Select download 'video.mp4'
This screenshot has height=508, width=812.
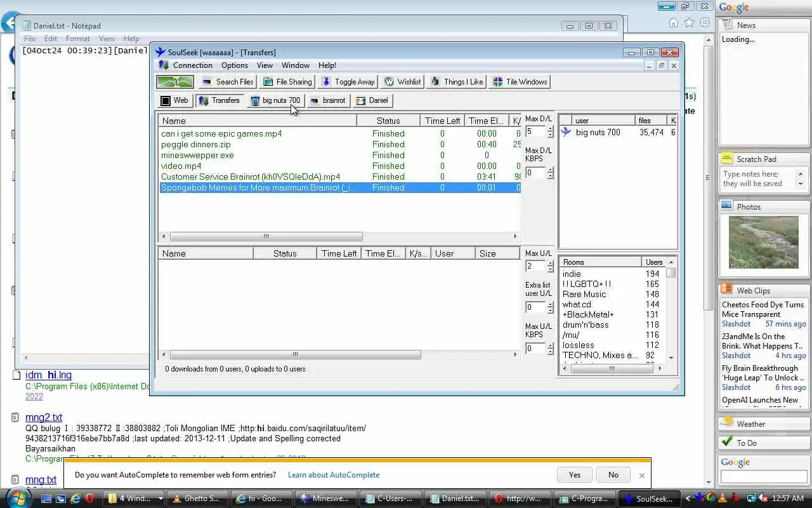click(339, 166)
